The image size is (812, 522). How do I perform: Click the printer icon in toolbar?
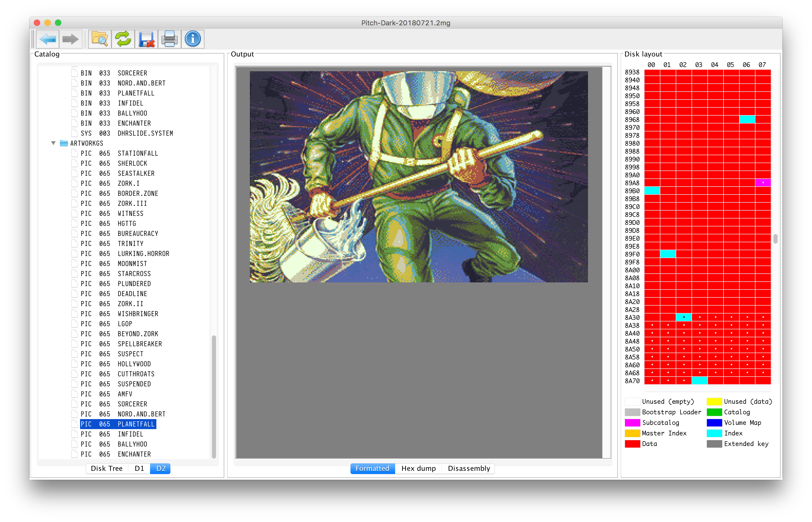pos(169,39)
